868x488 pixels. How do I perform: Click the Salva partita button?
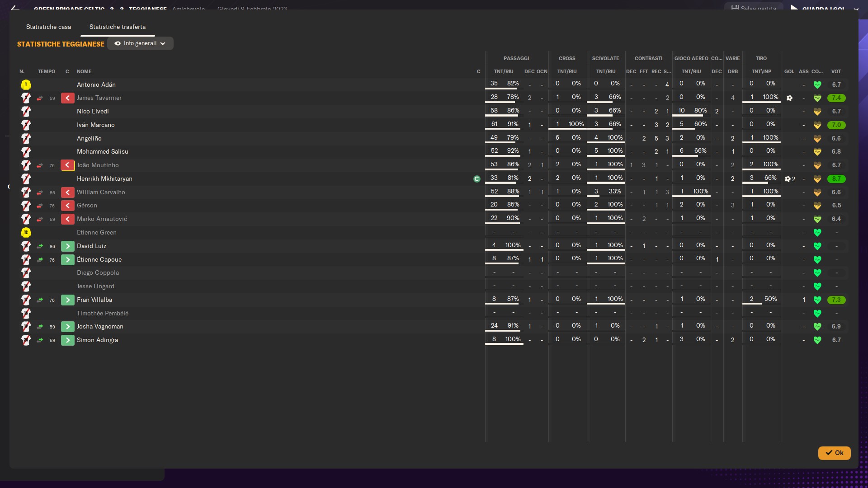(754, 8)
